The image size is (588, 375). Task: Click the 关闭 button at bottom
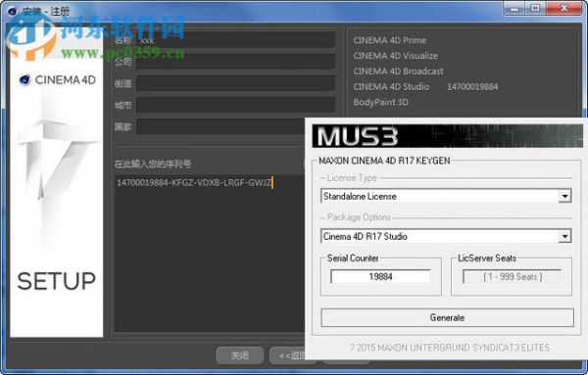pos(240,355)
